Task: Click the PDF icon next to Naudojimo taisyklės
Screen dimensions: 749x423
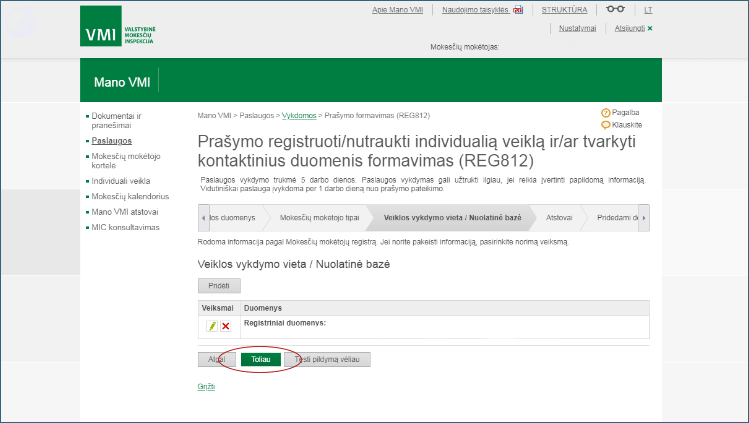Action: coord(518,10)
